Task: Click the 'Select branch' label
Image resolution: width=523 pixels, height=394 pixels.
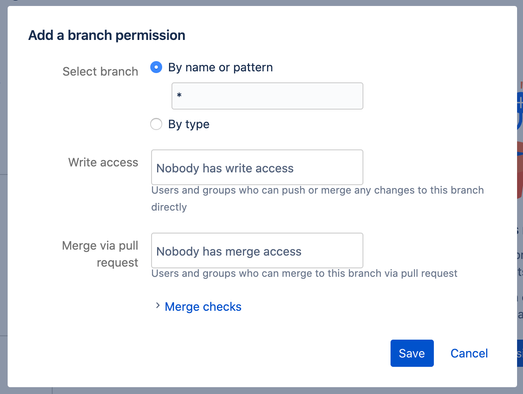Action: [x=100, y=71]
